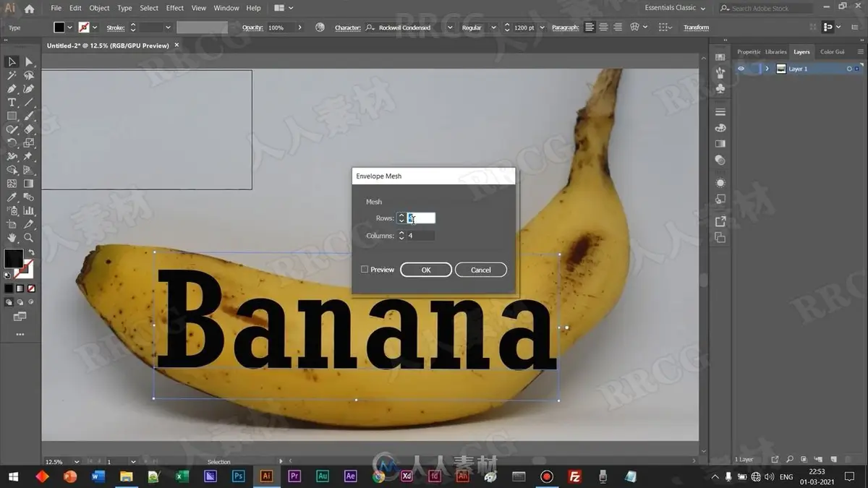868x488 pixels.
Task: Align paragraph text to center
Action: click(604, 27)
